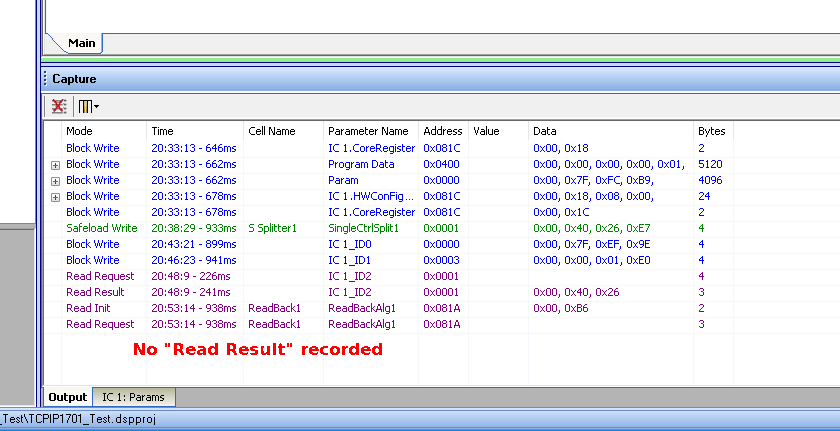Click the 4096 bytes cell

click(710, 180)
